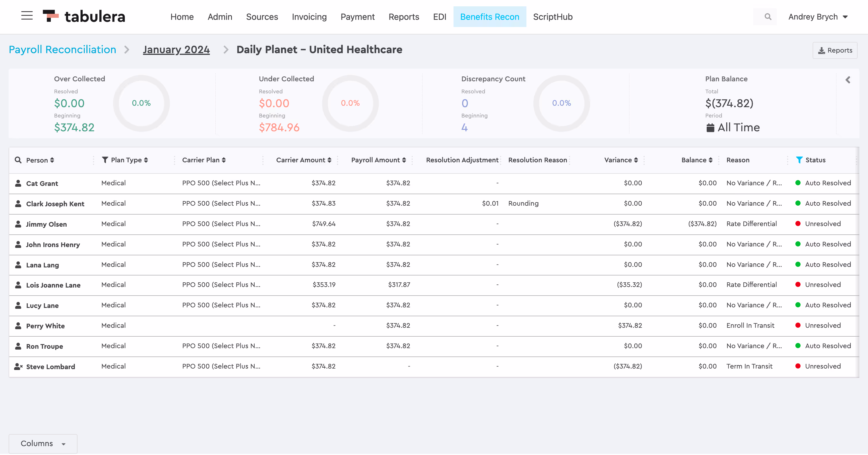Image resolution: width=868 pixels, height=455 pixels.
Task: Click Unresolved status for Perry White
Action: (x=823, y=325)
